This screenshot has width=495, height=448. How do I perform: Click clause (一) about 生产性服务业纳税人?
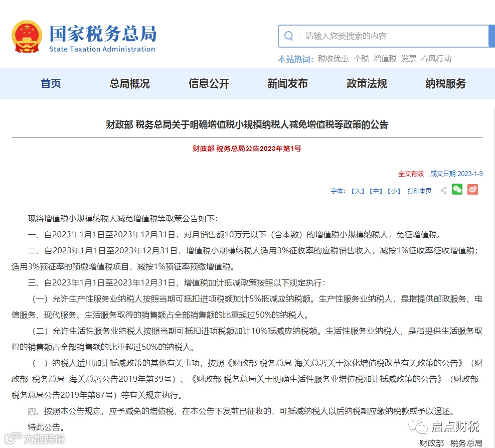coord(247,307)
